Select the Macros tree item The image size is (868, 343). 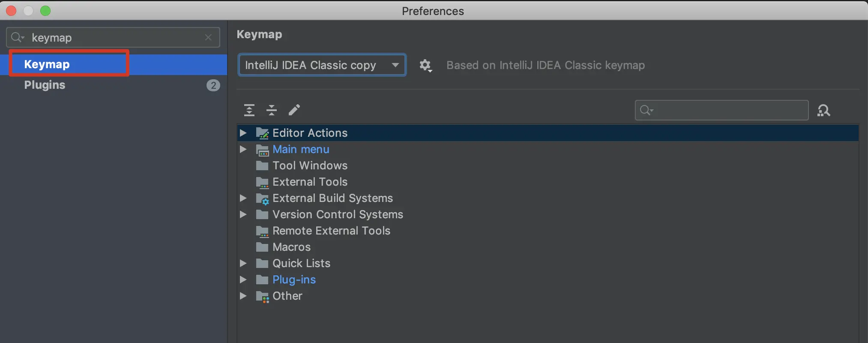[x=291, y=247]
